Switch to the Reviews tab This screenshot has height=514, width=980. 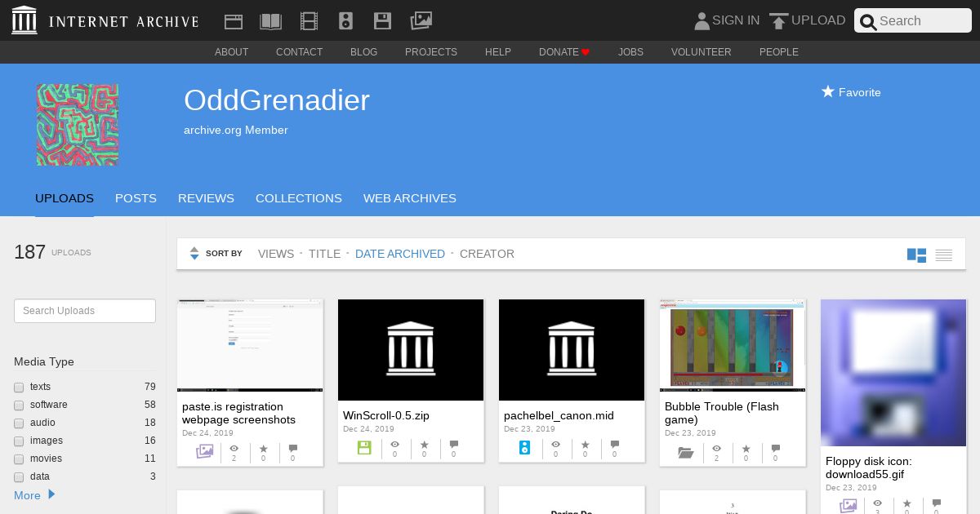206,198
